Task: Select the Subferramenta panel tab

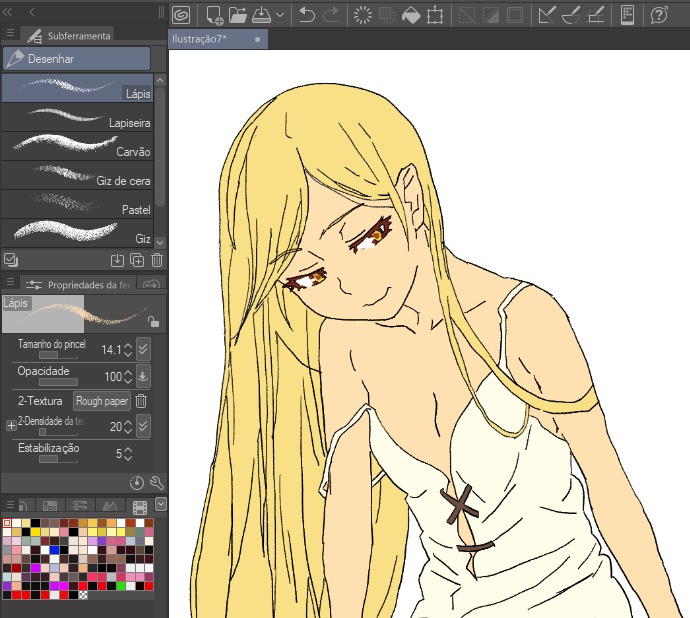Action: click(x=68, y=36)
